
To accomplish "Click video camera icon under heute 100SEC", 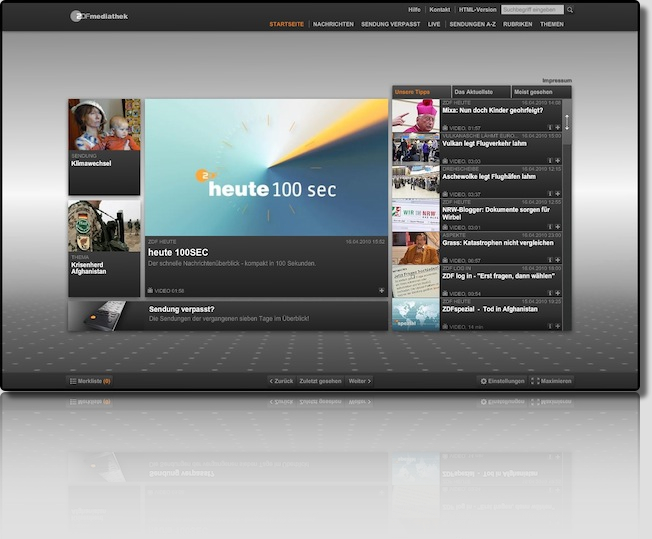I will (x=150, y=290).
